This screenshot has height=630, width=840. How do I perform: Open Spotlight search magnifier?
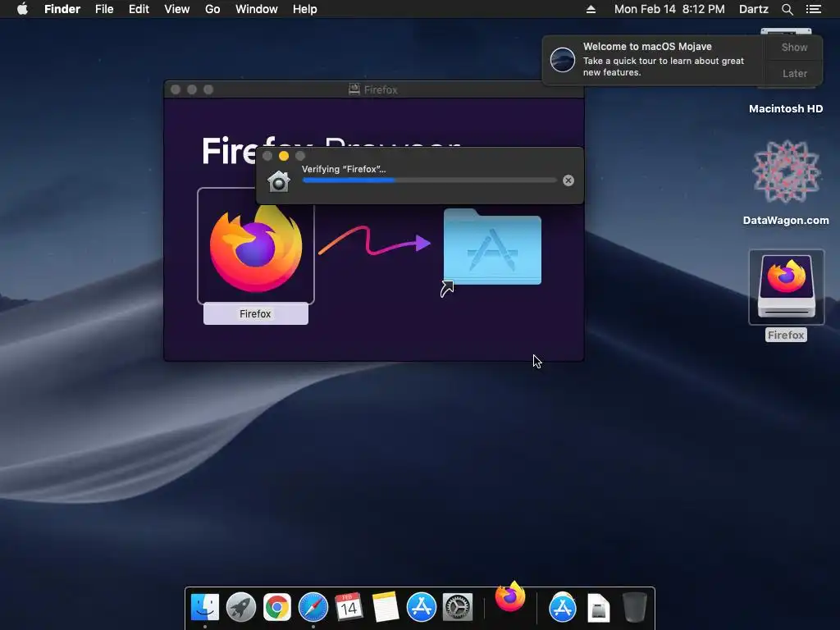[787, 9]
